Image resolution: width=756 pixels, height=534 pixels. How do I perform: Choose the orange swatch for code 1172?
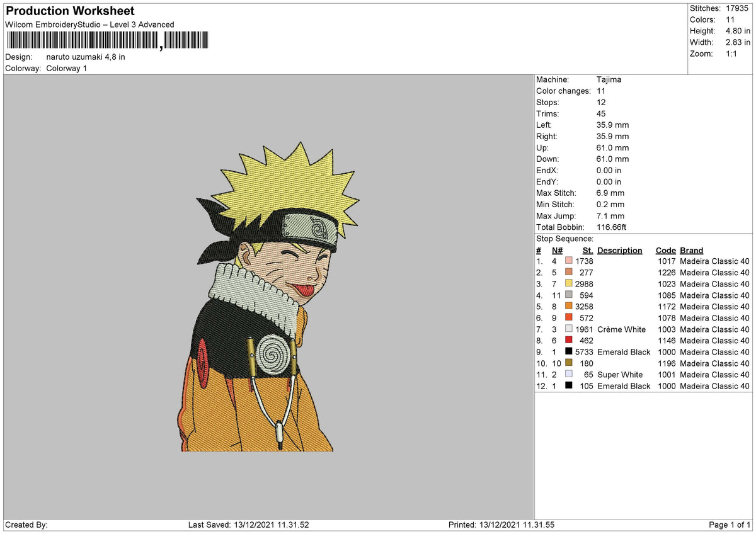pyautogui.click(x=569, y=307)
